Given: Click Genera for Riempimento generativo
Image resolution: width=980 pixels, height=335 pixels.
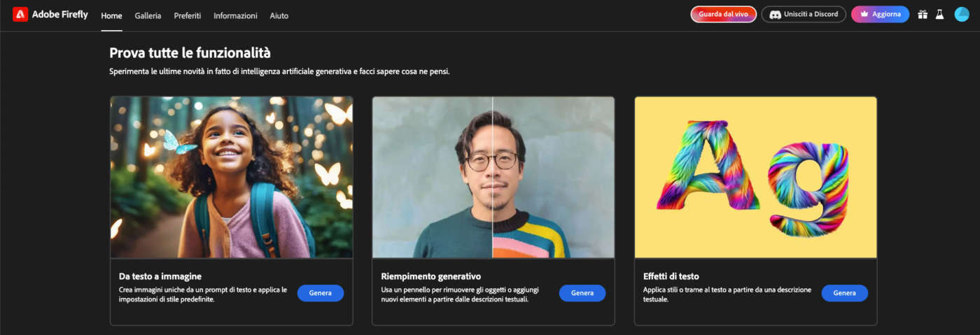Looking at the screenshot, I should (x=582, y=293).
